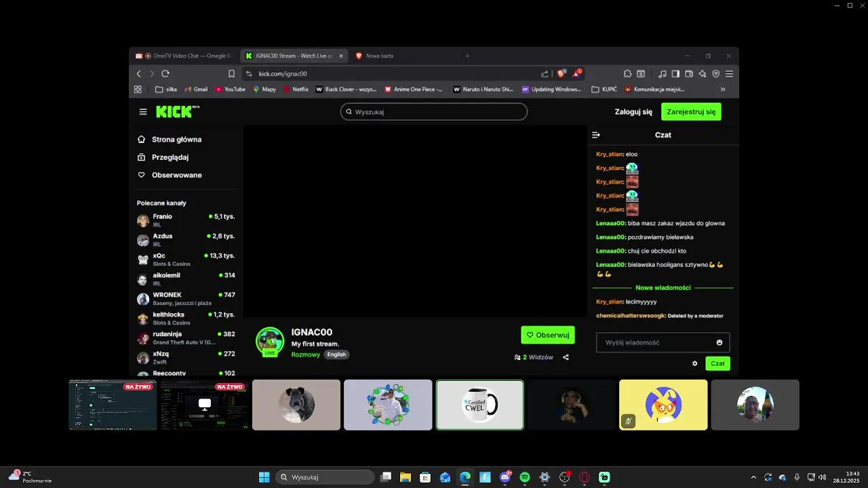
Task: Send message with the Czat button
Action: [717, 363]
